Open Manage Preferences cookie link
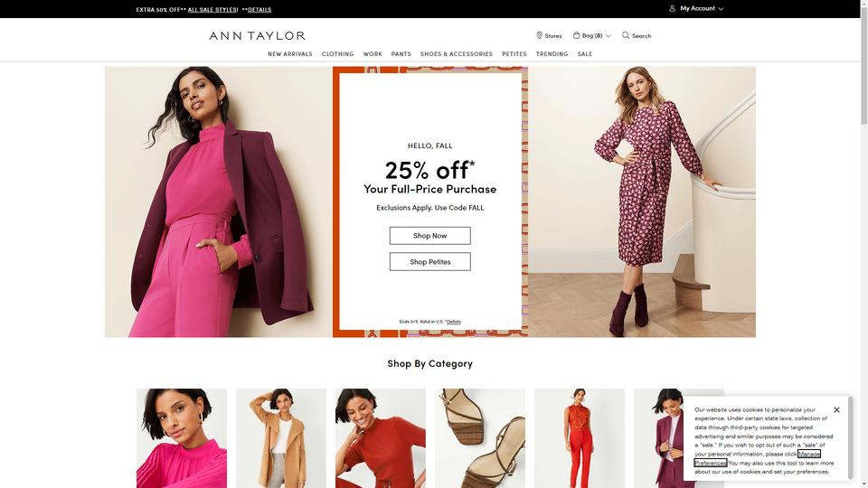 pos(758,459)
